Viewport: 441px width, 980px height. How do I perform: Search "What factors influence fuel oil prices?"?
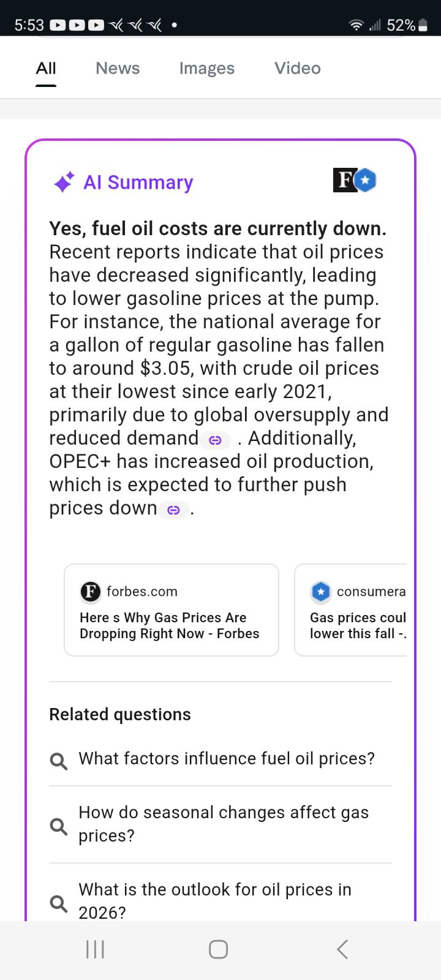click(x=227, y=759)
